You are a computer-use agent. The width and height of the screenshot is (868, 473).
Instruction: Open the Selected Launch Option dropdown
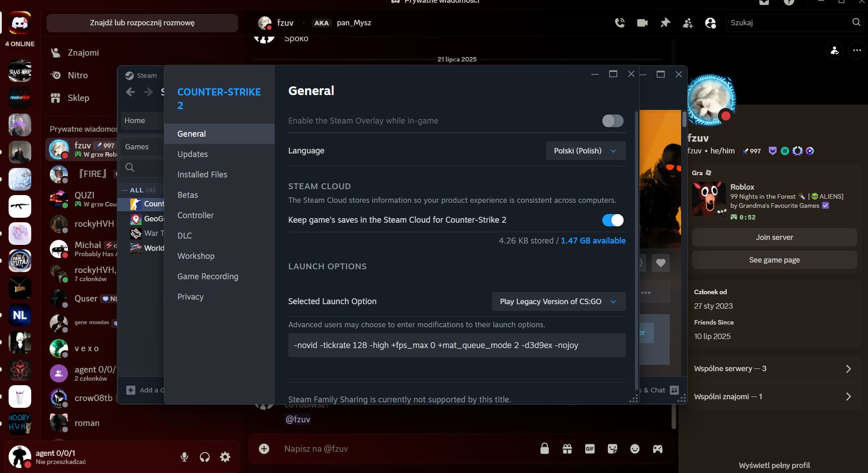[x=558, y=301]
